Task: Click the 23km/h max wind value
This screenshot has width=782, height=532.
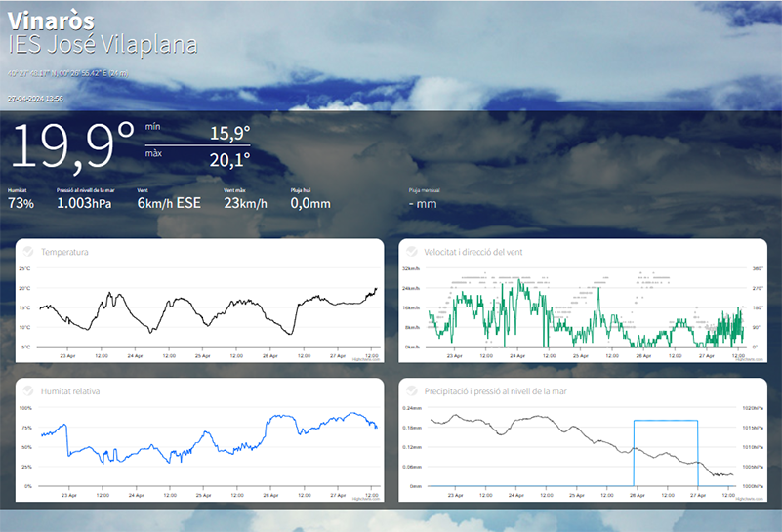Action: pyautogui.click(x=245, y=204)
